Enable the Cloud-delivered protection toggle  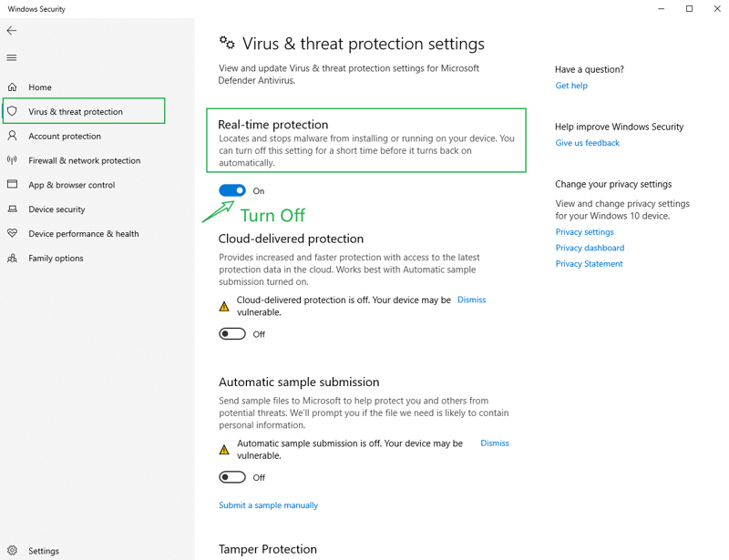pyautogui.click(x=232, y=333)
